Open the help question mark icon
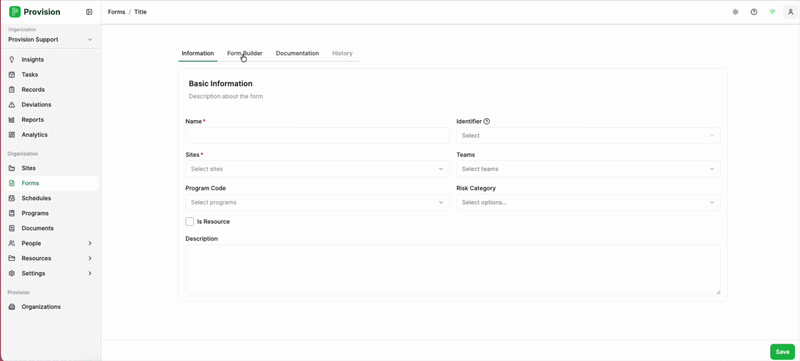 [754, 12]
